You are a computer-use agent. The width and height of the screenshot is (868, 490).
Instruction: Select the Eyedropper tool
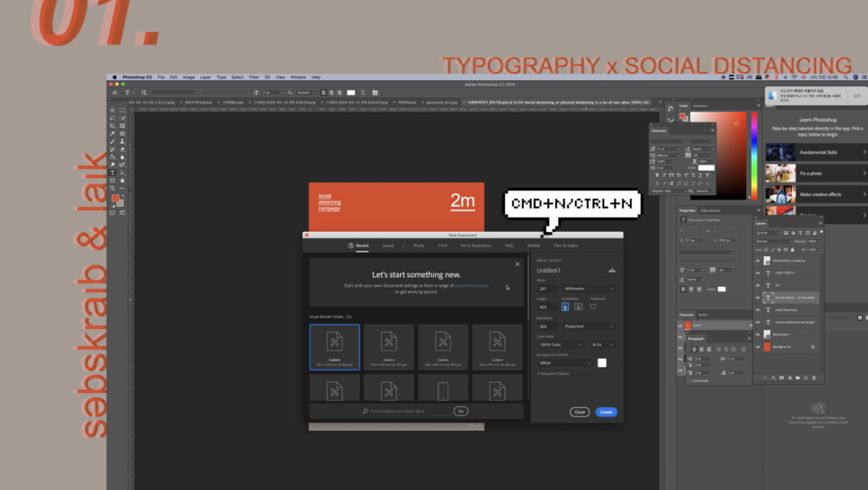112,133
